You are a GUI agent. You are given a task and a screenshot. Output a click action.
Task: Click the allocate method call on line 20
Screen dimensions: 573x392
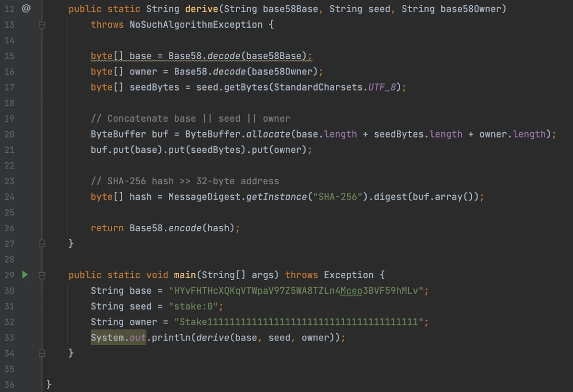268,134
